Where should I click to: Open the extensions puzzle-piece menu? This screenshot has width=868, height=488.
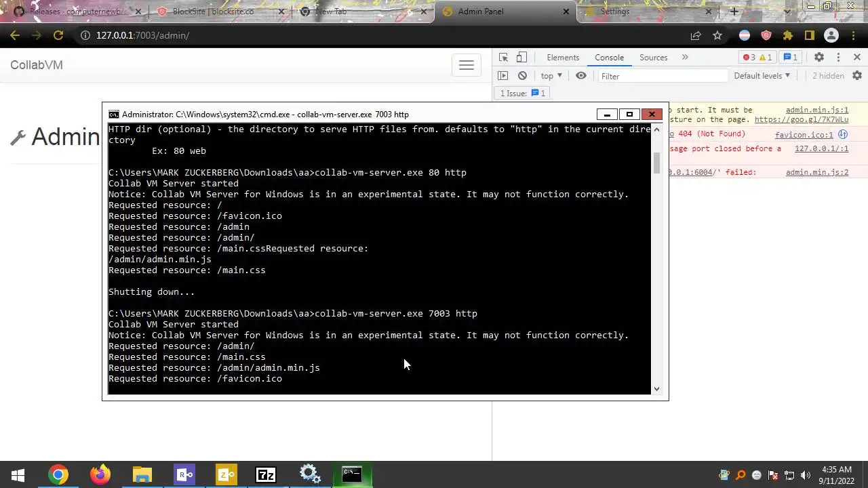tap(788, 35)
